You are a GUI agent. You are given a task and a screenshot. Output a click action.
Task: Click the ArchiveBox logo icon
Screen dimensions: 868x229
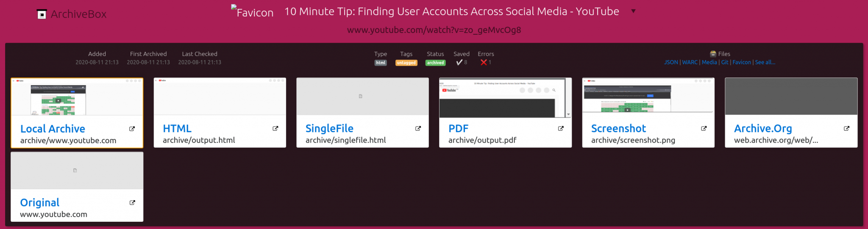point(42,14)
